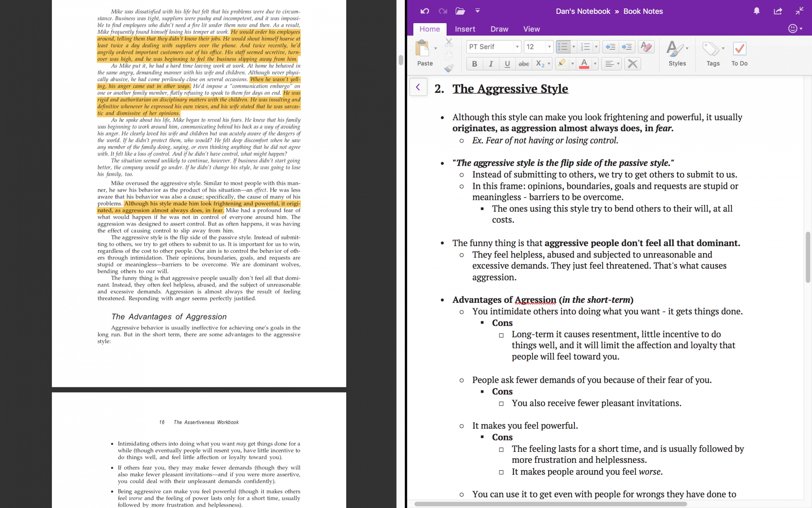This screenshot has height=508, width=812.
Task: Expand bullet style options arrow
Action: point(574,47)
